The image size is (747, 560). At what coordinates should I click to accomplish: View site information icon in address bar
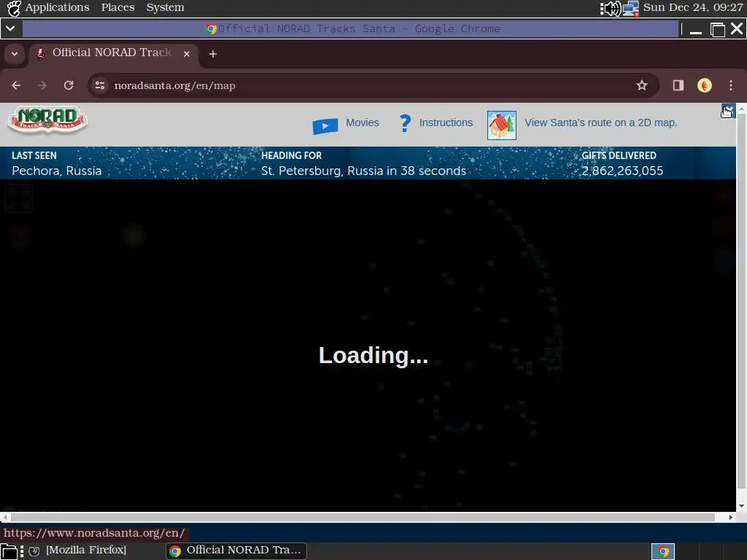coord(100,86)
